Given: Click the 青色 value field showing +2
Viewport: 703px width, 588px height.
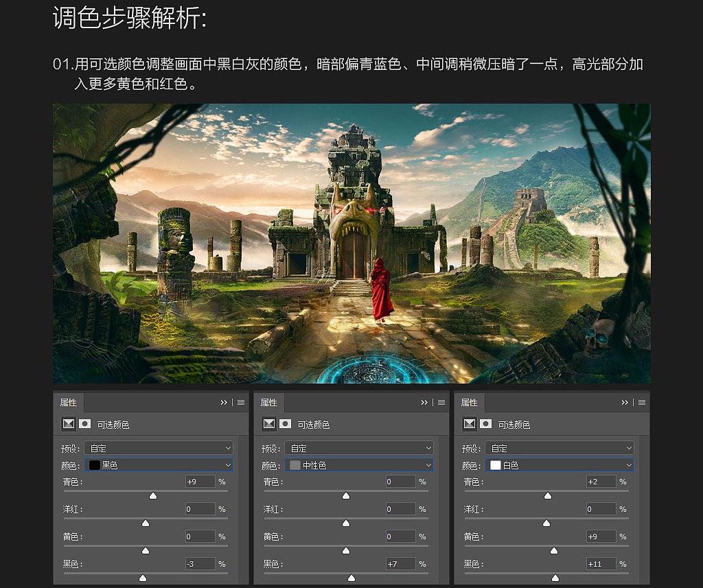Looking at the screenshot, I should click(601, 482).
